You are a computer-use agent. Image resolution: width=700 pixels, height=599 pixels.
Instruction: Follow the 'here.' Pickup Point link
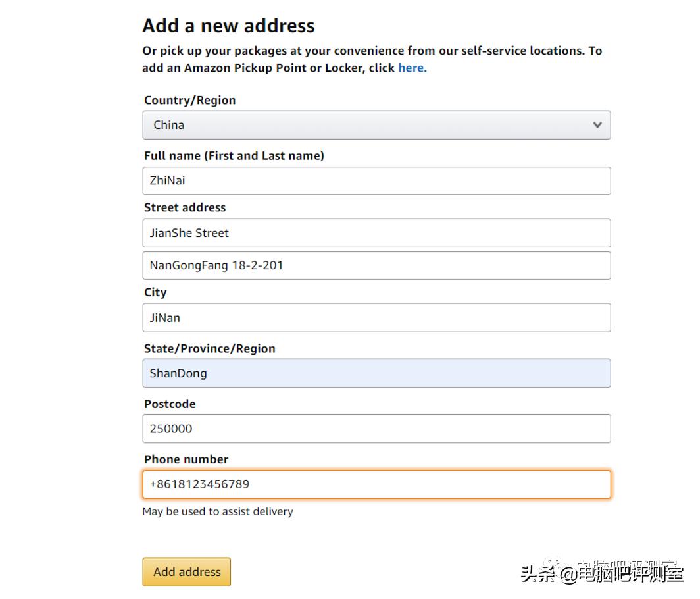(412, 68)
